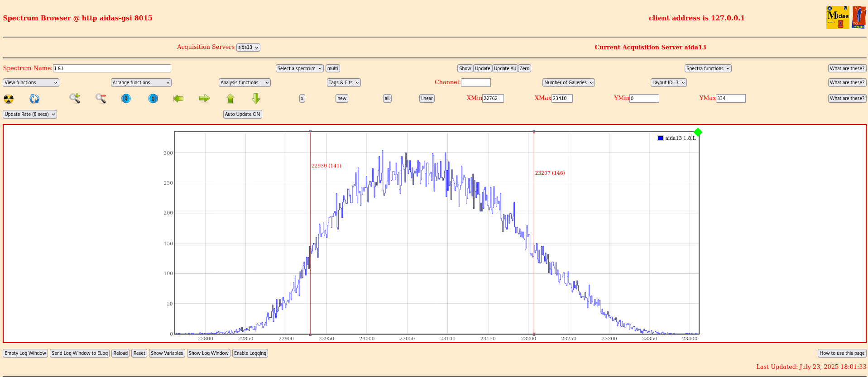Open the Analysis functions menu
The image size is (868, 377).
click(245, 82)
